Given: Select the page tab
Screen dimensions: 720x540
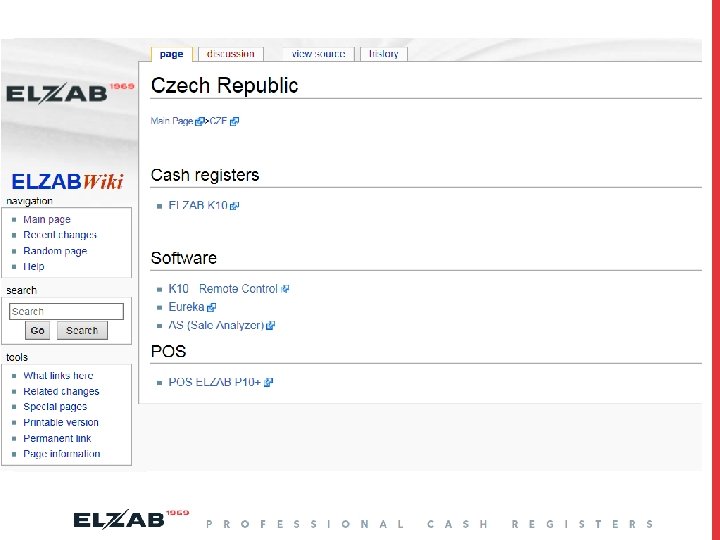Looking at the screenshot, I should [171, 54].
